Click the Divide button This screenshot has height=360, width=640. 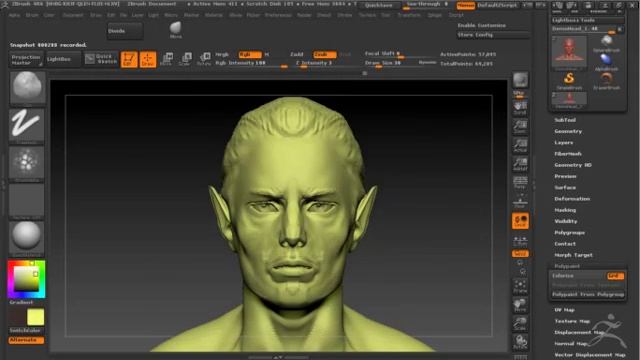(x=125, y=31)
